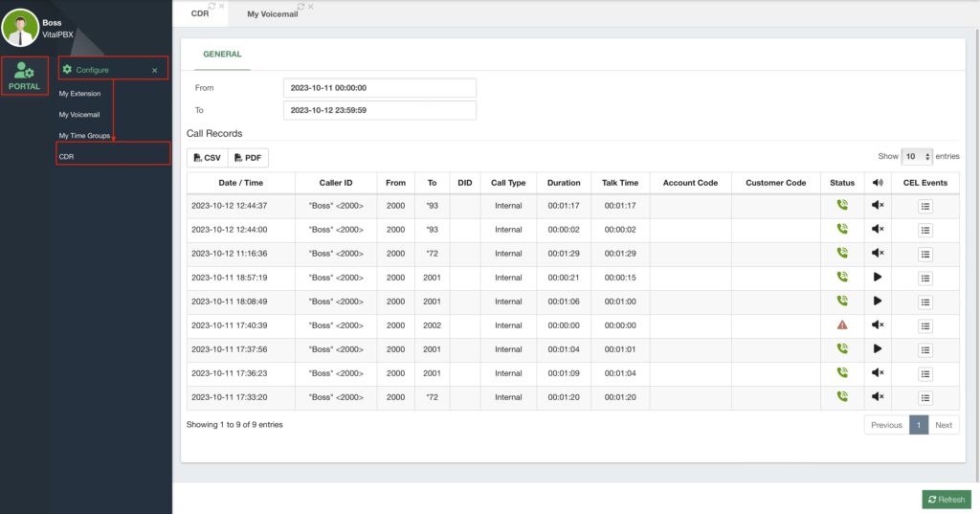
Task: Open CEL Events list for 12:44:37 call
Action: [924, 206]
